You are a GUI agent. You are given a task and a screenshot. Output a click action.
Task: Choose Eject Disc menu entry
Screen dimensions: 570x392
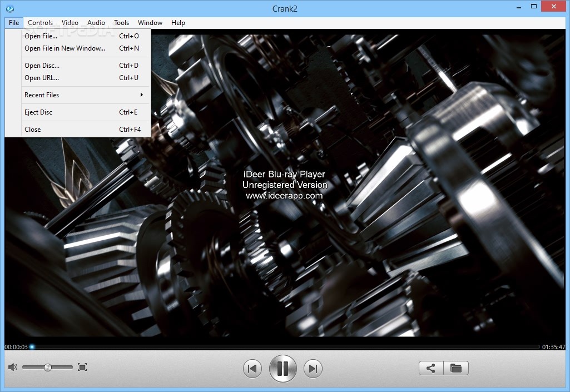coord(86,112)
